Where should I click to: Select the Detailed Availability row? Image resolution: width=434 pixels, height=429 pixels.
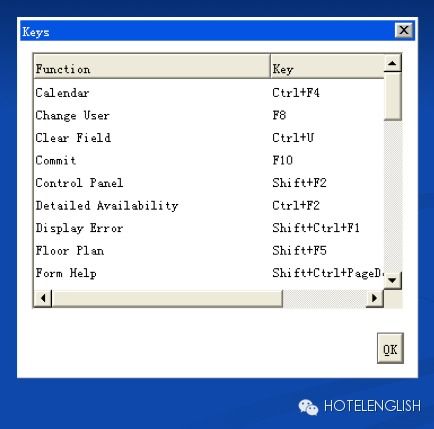tap(209, 206)
